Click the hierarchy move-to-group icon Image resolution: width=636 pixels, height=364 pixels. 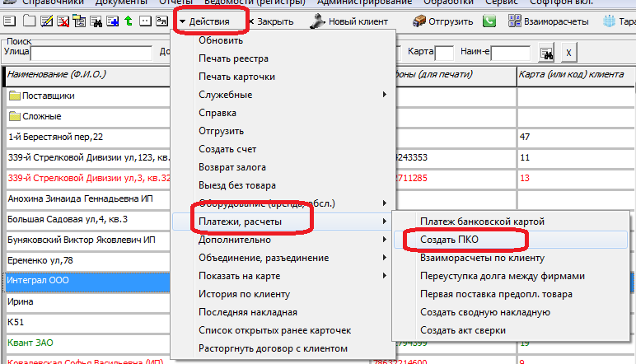(79, 21)
